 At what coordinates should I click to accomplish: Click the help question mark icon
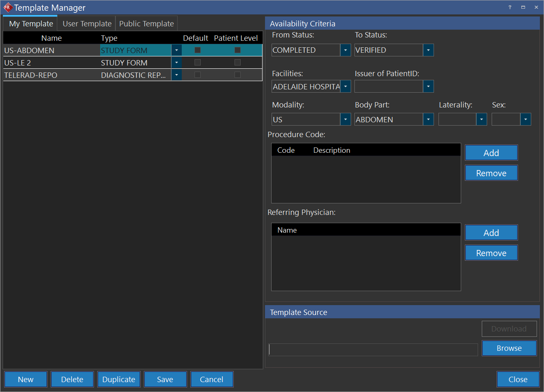pos(510,7)
